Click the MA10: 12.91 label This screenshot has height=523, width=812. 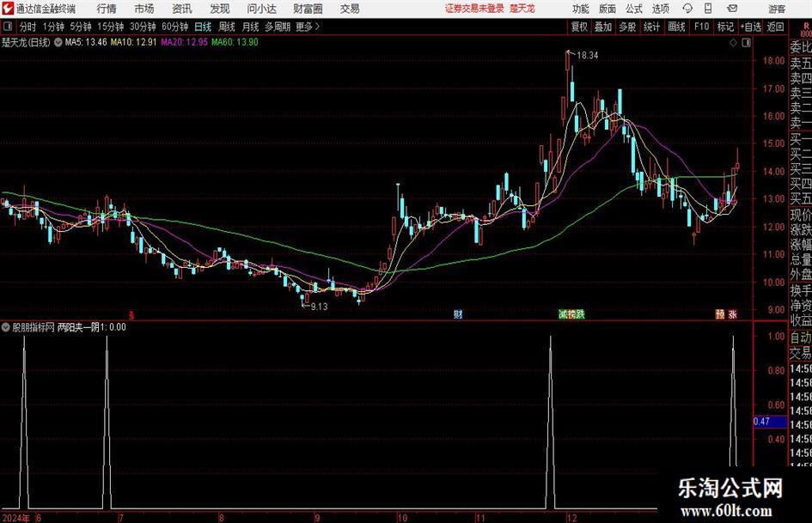click(133, 42)
